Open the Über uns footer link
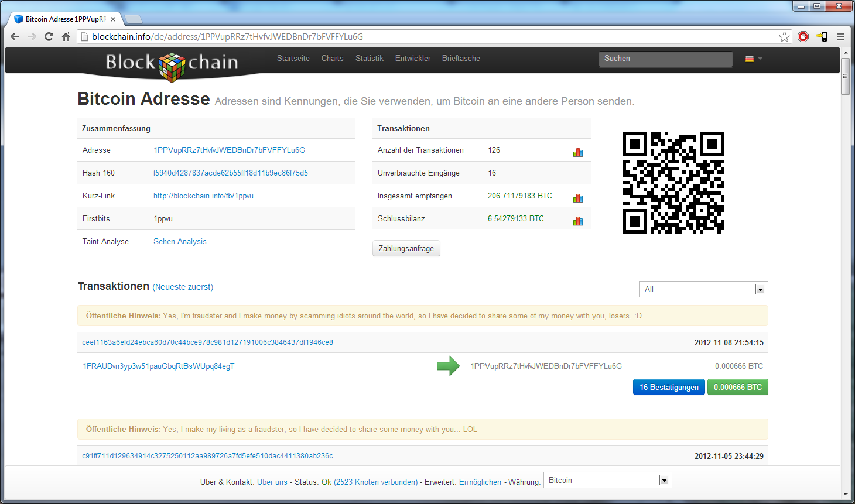 click(272, 482)
